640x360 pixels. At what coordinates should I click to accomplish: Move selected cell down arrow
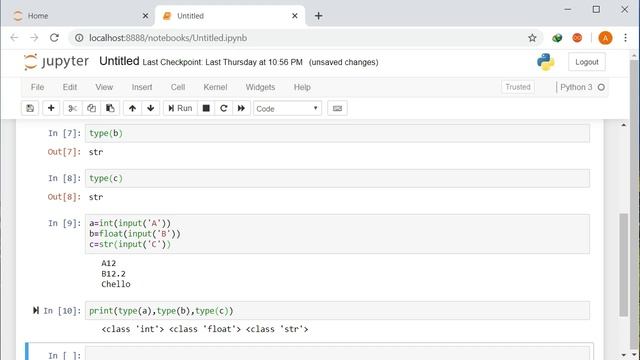(x=151, y=109)
